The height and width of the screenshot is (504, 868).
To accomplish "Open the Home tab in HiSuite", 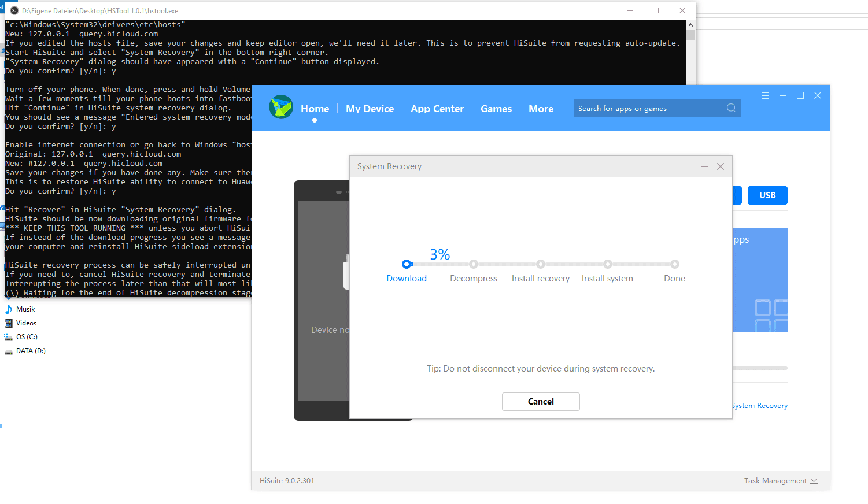I will (x=315, y=109).
